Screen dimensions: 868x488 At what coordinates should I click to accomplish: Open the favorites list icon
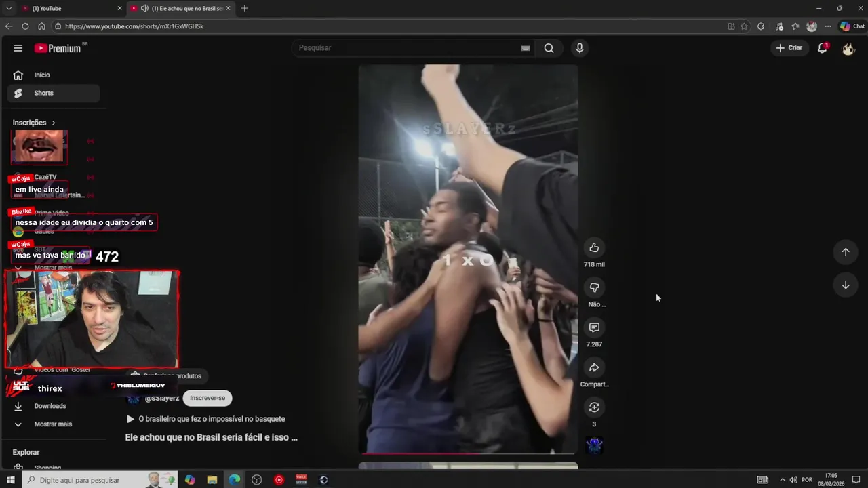pyautogui.click(x=795, y=26)
